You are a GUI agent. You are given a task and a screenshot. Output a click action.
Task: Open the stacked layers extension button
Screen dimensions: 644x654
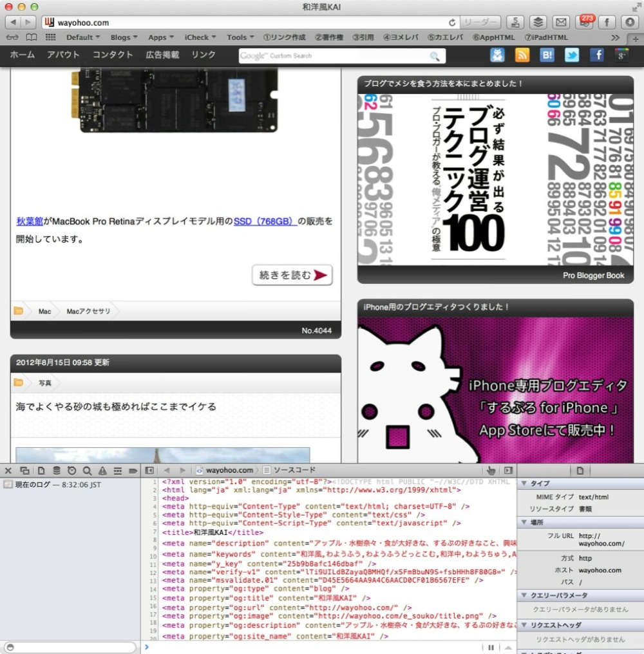538,22
